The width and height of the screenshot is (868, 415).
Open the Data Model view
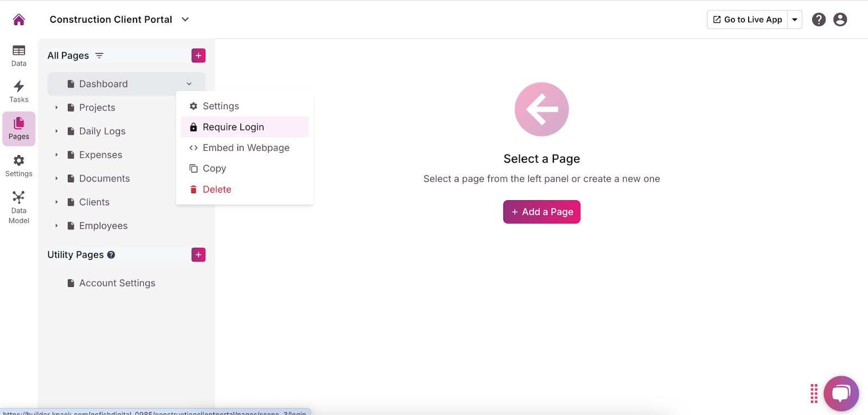[x=19, y=207]
